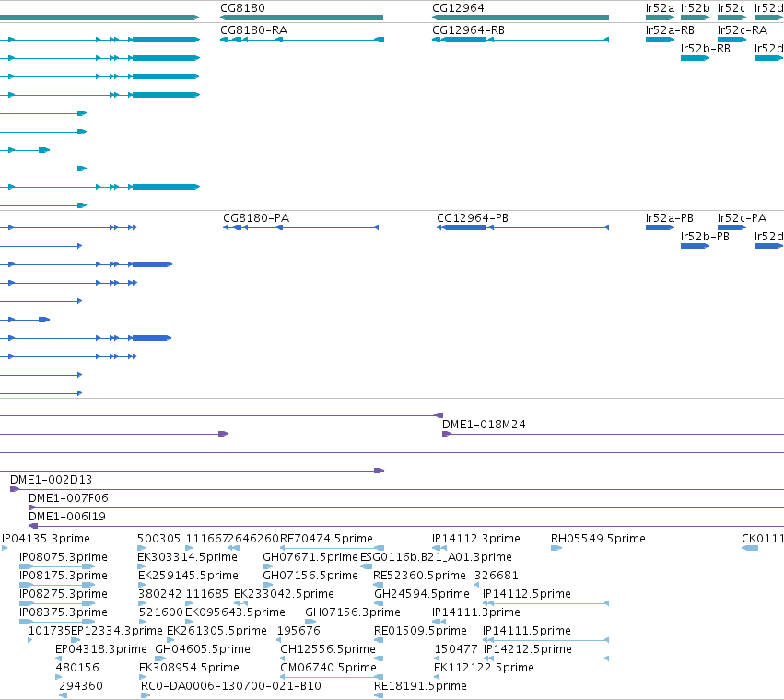Click the DME1-007F06 BAC label
Screen dimensions: 784x700
(68, 498)
